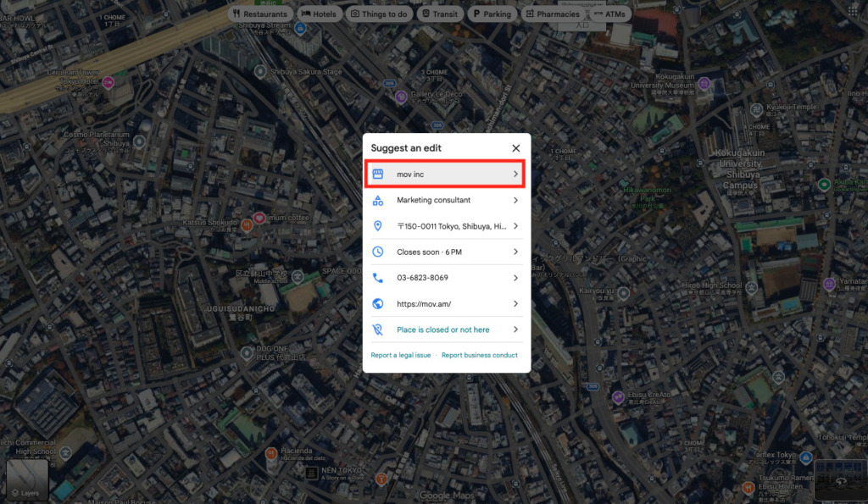Image resolution: width=868 pixels, height=504 pixels.
Task: Select the Hotels filter chip
Action: tap(318, 14)
